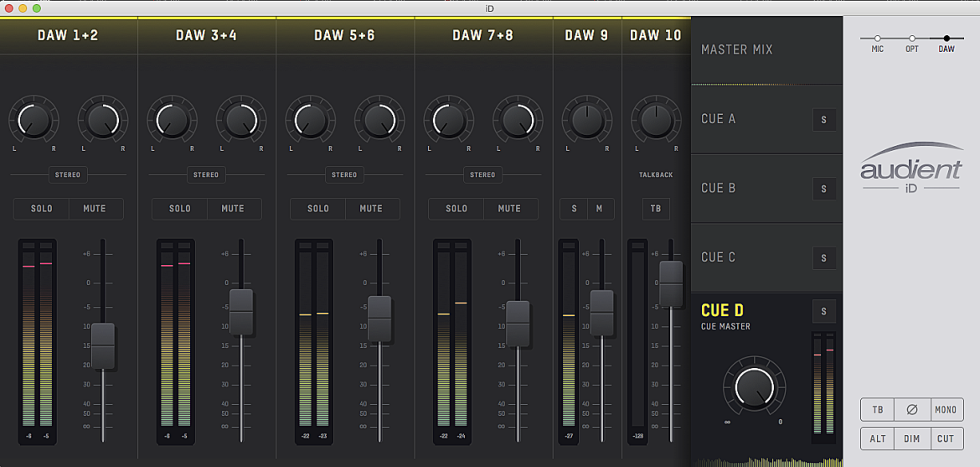Mute the DAW 1+2 channel
Image resolution: width=980 pixels, height=467 pixels.
click(95, 209)
